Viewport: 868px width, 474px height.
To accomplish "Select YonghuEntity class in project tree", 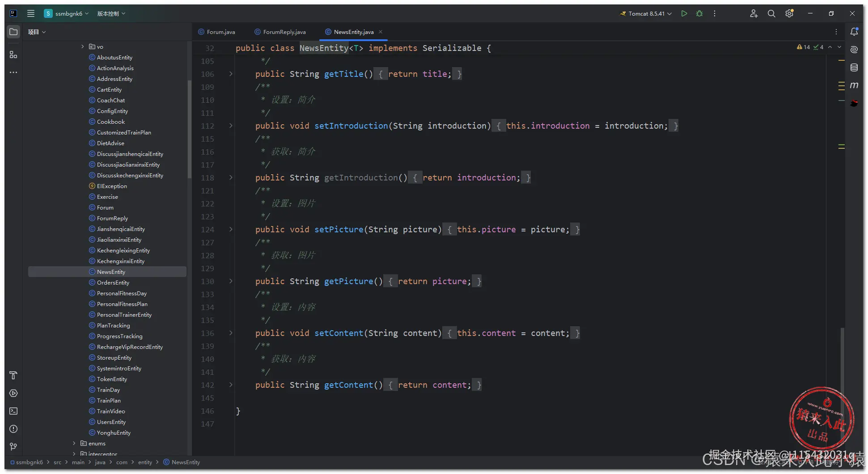I will coord(114,432).
